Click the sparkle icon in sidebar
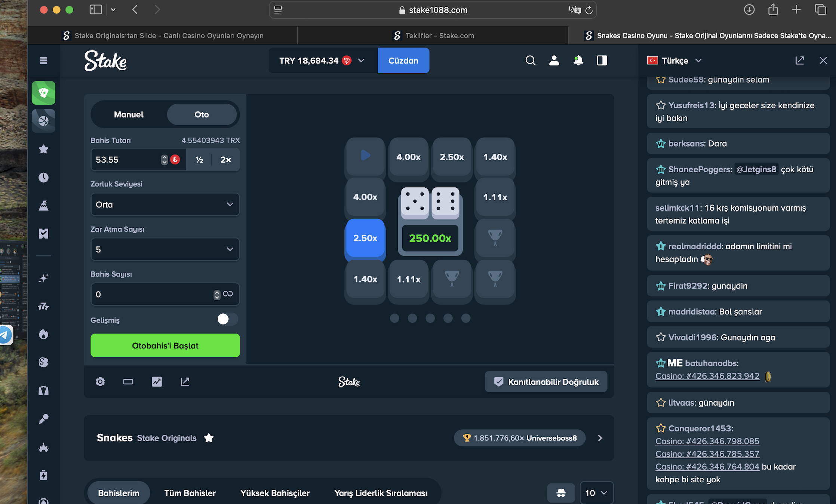The width and height of the screenshot is (836, 504). (x=43, y=278)
